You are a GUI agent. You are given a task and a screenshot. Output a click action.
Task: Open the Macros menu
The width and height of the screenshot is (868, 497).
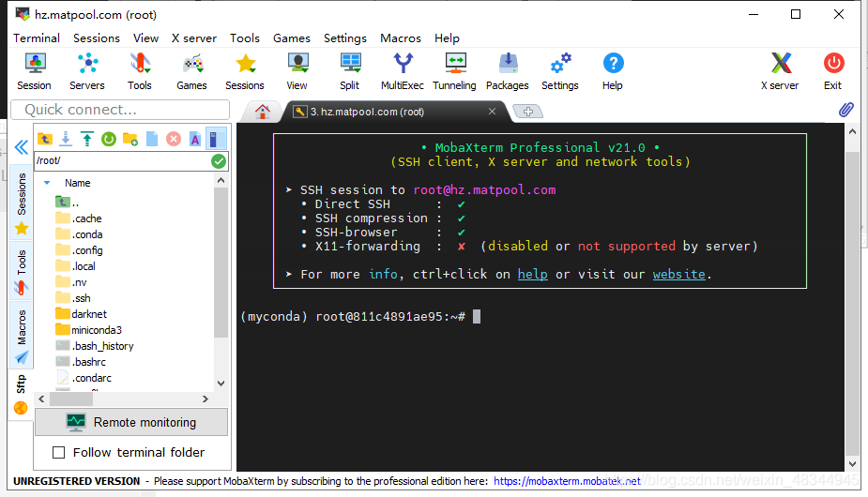(401, 38)
